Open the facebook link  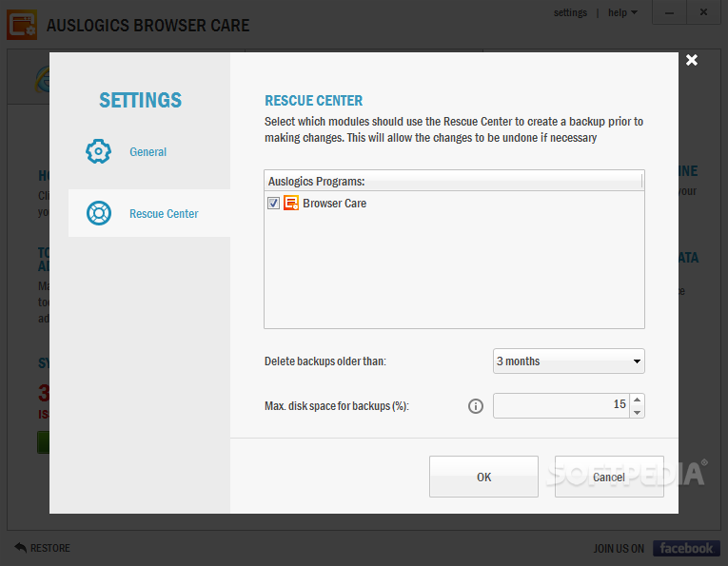[686, 548]
